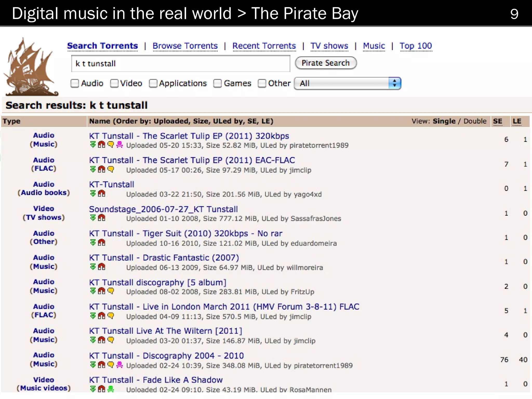Click the Pirate Search button

tap(326, 63)
